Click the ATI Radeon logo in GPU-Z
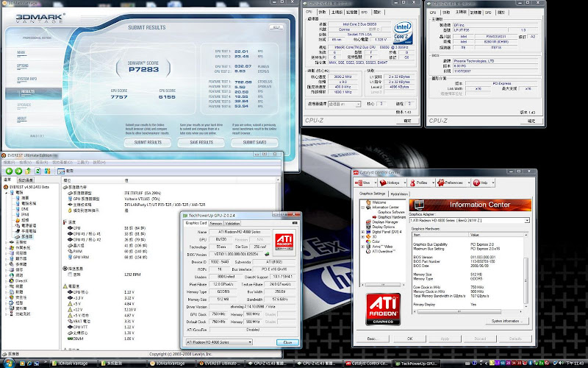 284,241
